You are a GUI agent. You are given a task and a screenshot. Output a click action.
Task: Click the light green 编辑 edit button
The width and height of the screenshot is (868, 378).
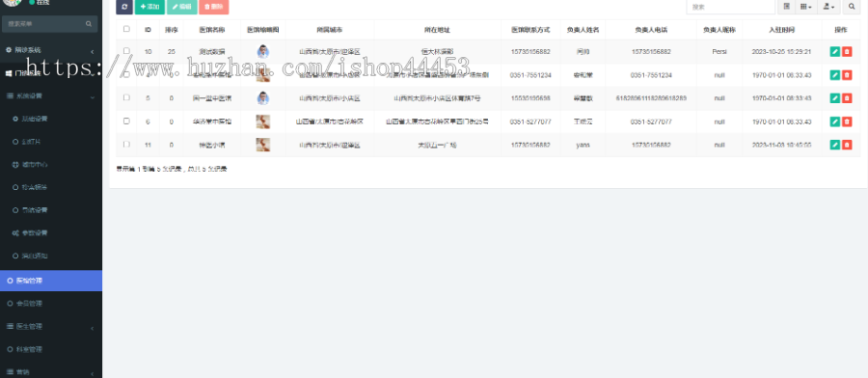pos(181,7)
